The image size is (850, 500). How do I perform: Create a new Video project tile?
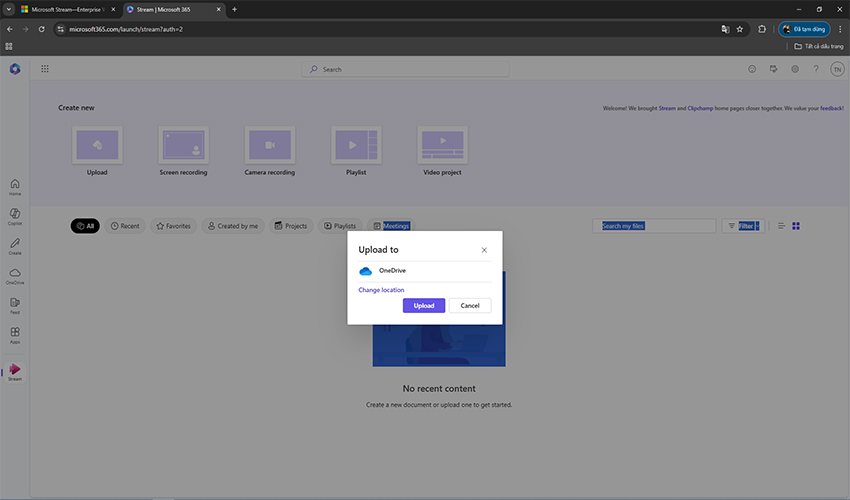coord(442,151)
